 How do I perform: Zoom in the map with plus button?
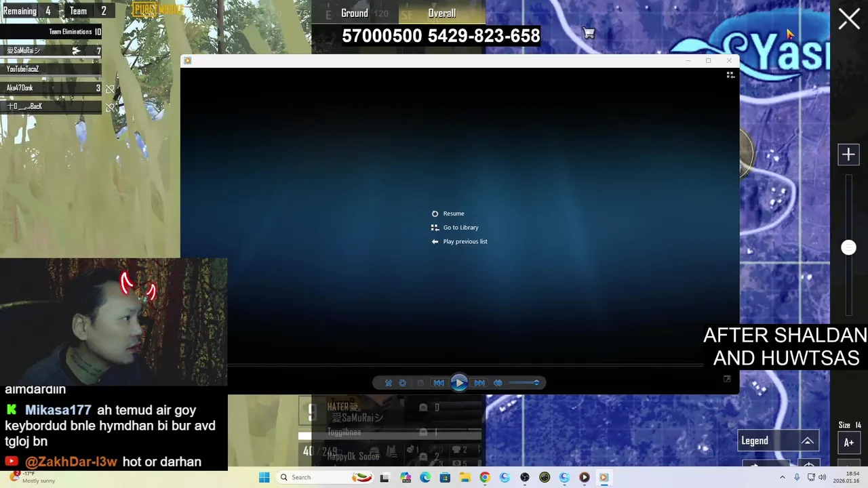[x=848, y=155]
